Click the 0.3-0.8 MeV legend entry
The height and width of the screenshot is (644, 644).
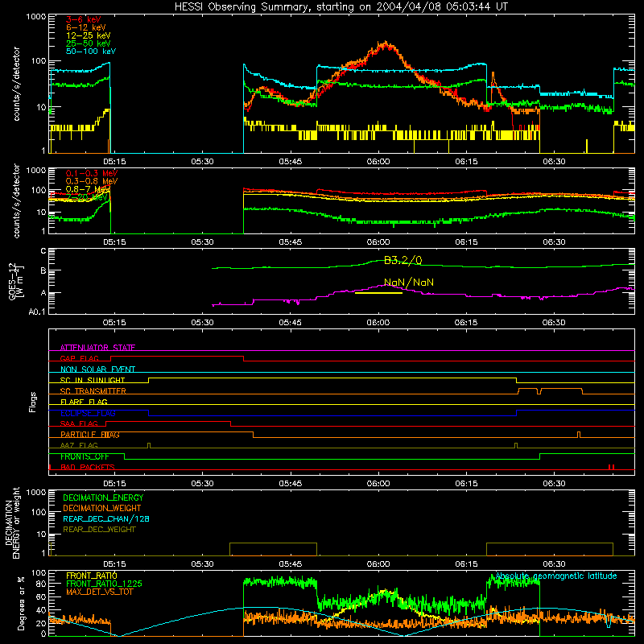point(92,181)
